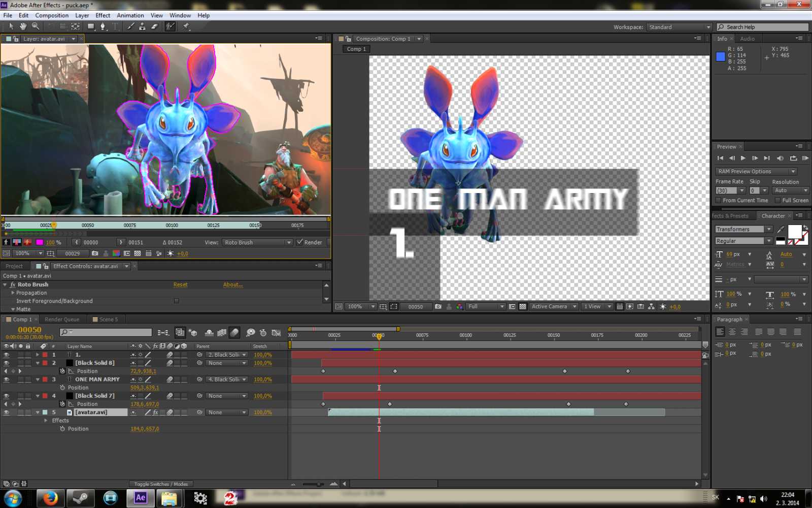The width and height of the screenshot is (812, 508).
Task: Open the RAM Preview Options dropdown
Action: (x=756, y=172)
